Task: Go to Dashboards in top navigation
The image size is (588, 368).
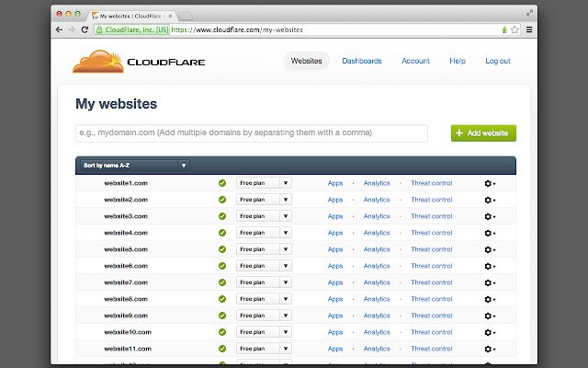Action: 361,61
